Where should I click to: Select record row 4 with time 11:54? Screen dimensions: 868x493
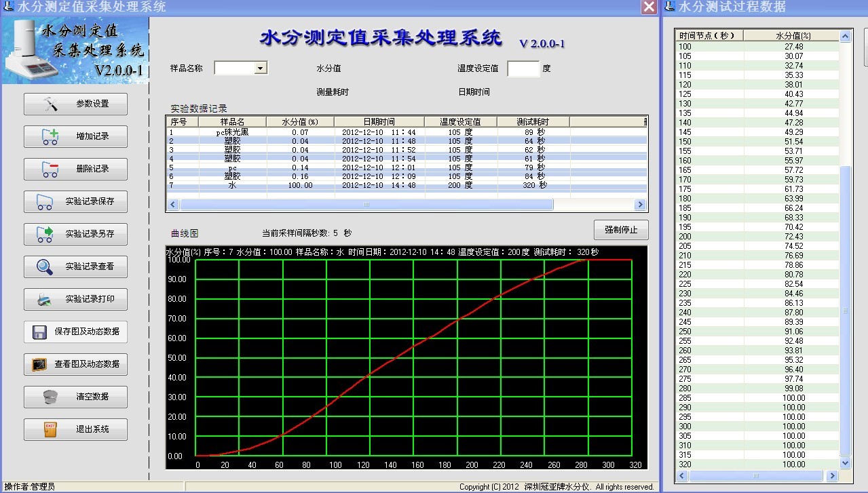[x=406, y=159]
